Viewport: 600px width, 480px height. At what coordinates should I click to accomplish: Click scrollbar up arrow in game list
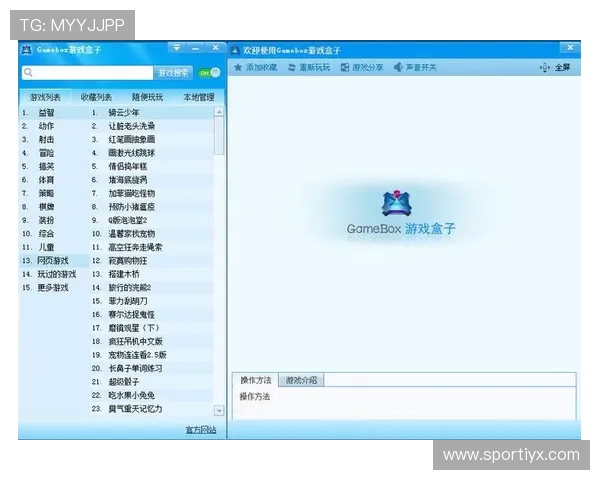pyautogui.click(x=219, y=112)
